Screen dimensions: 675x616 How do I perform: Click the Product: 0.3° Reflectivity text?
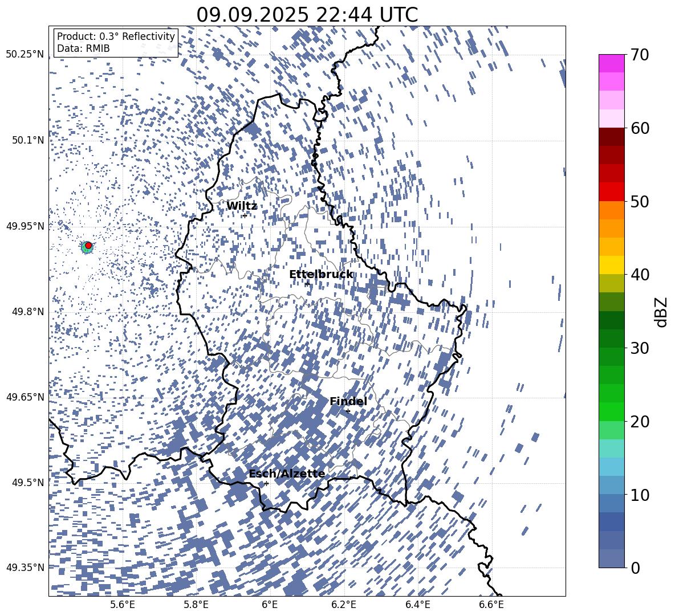(116, 36)
